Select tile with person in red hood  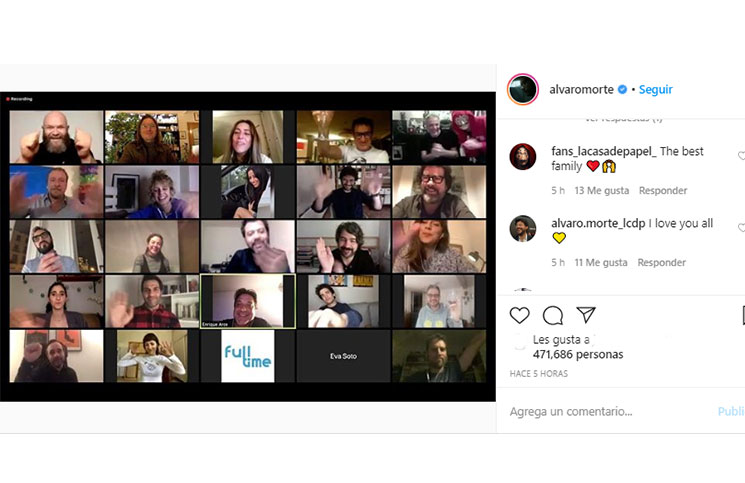[x=439, y=137]
